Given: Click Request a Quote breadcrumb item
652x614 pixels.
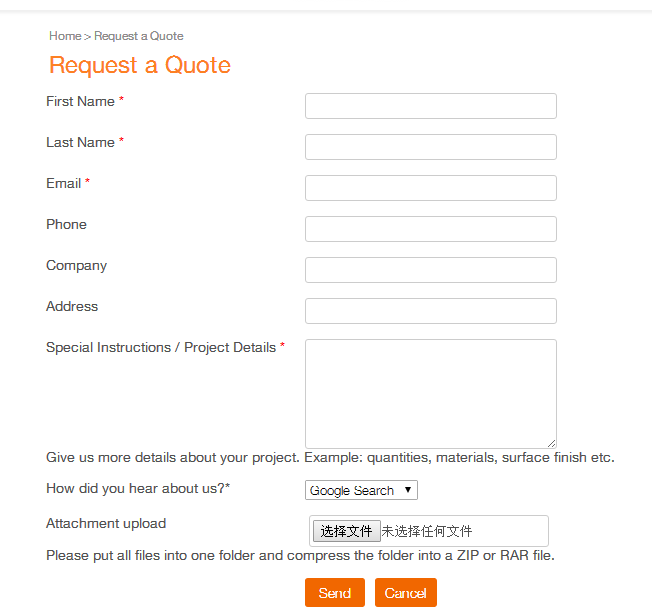Looking at the screenshot, I should click(139, 36).
